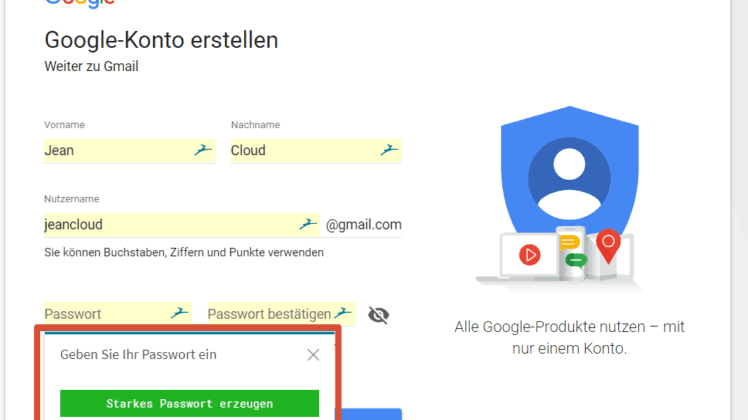Viewport: 748px width, 420px height.
Task: Click the red play button in illustration
Action: [530, 255]
